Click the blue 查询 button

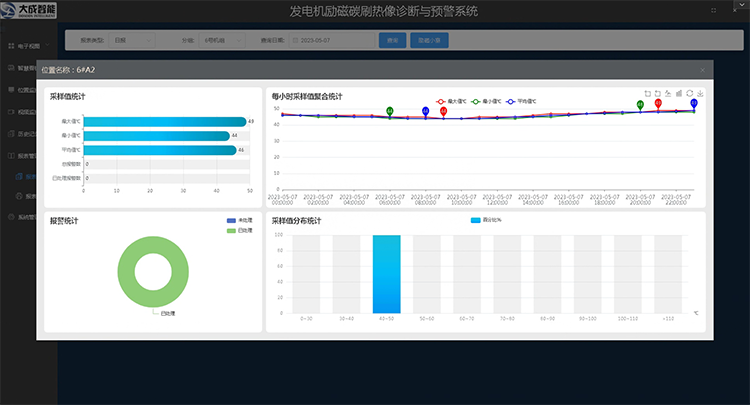[x=393, y=40]
